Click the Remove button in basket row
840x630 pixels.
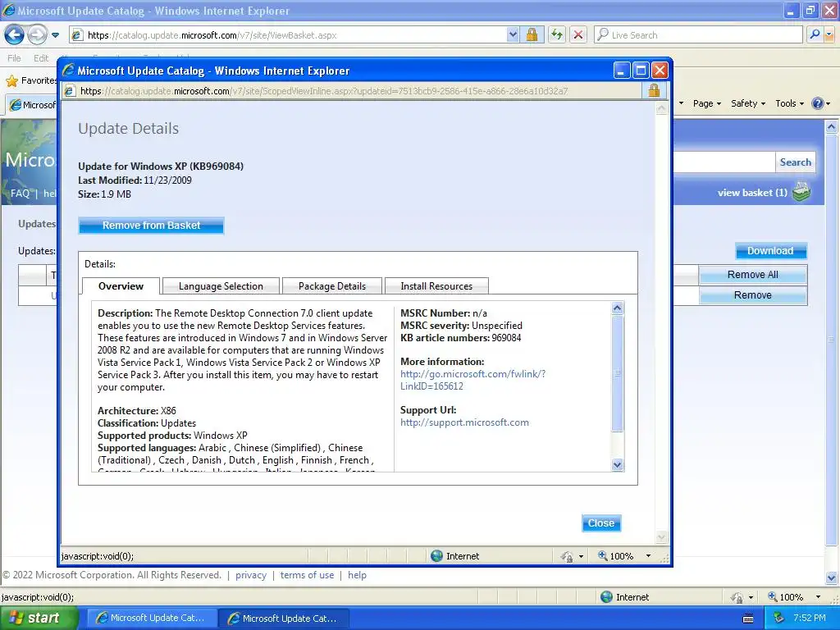[753, 295]
